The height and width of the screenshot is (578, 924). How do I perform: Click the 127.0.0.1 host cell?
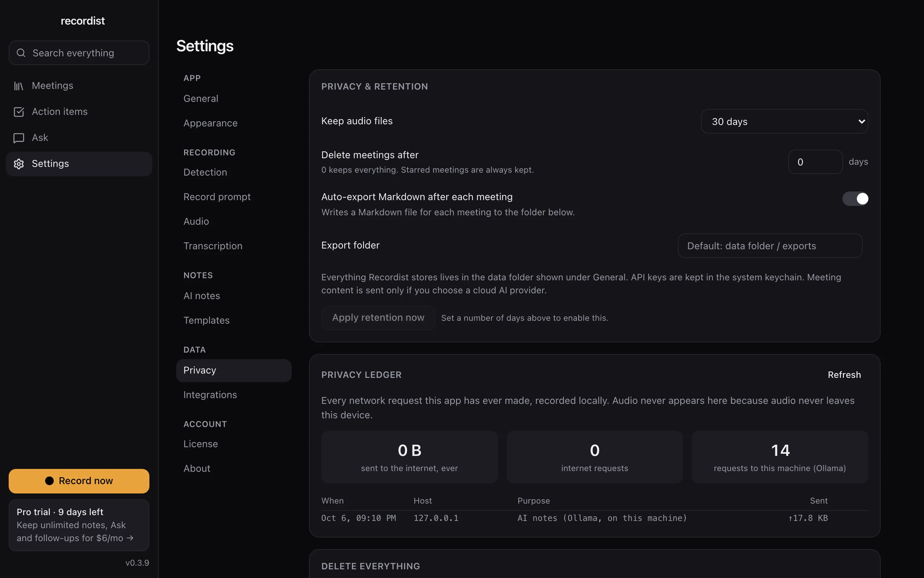(436, 518)
